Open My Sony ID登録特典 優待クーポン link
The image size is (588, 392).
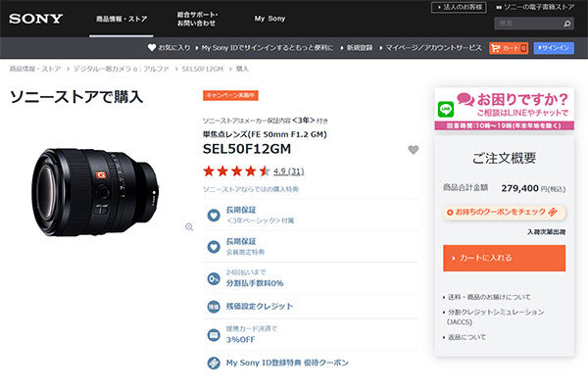point(287,363)
